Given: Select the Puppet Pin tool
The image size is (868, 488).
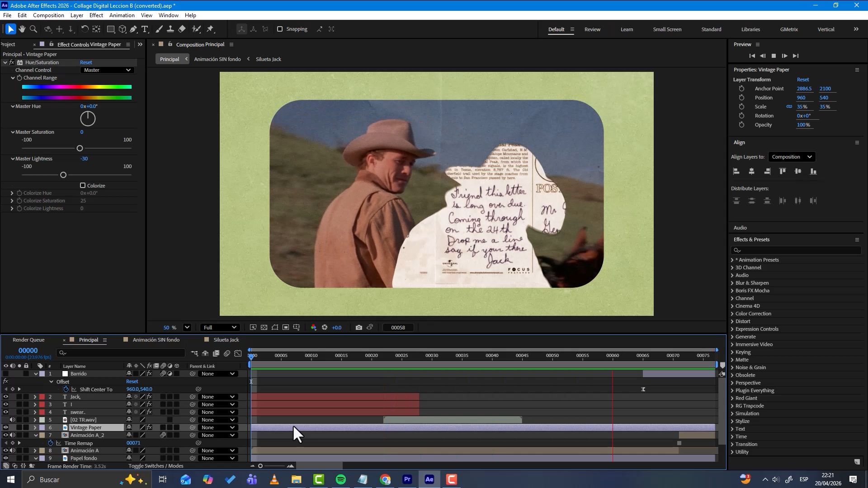Looking at the screenshot, I should click(x=210, y=29).
